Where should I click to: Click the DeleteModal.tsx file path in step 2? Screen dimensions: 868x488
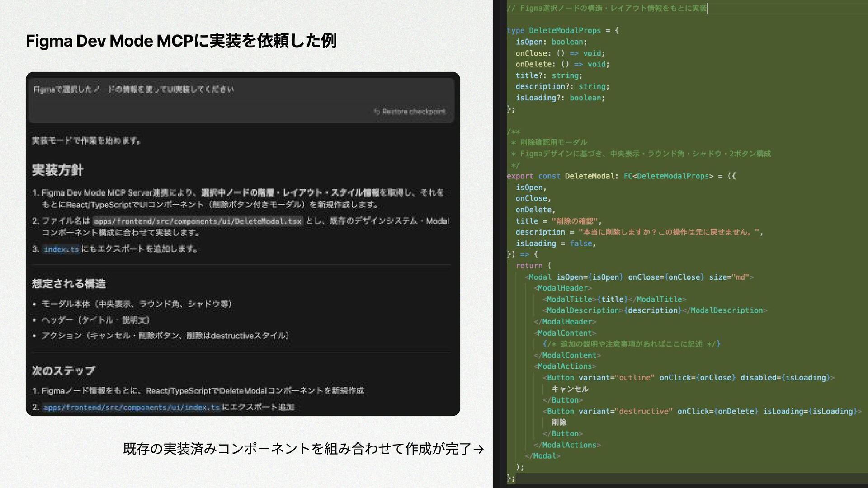pyautogui.click(x=198, y=221)
